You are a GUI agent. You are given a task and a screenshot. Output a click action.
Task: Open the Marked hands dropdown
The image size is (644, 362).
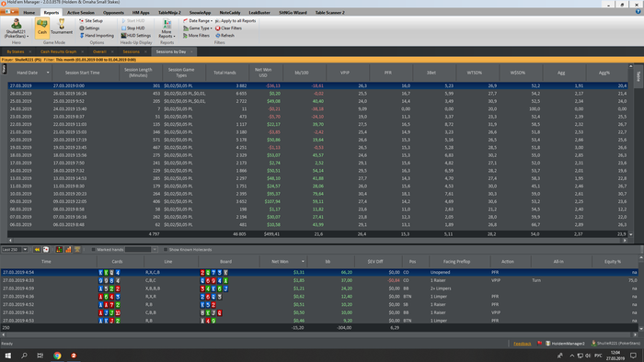[x=155, y=249]
